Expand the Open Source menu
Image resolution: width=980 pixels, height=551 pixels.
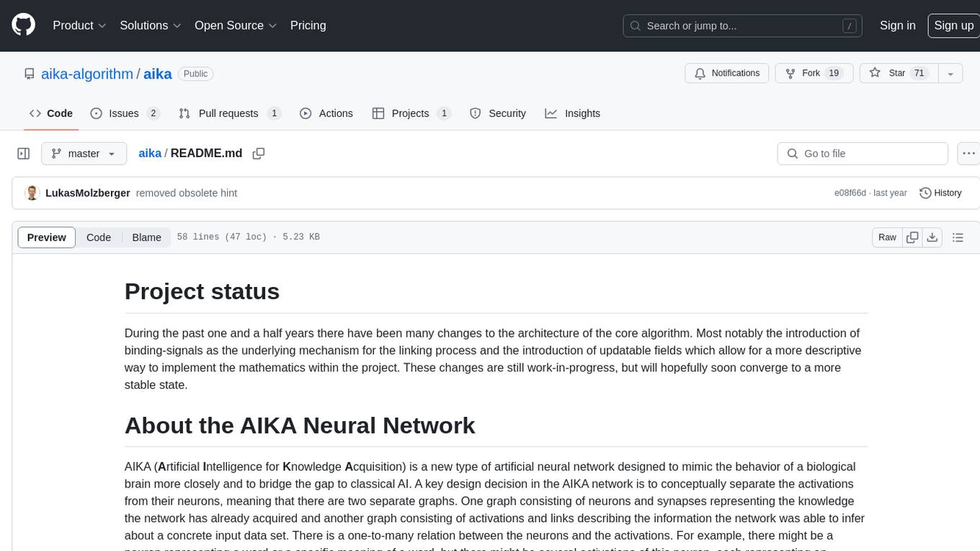coord(236,25)
